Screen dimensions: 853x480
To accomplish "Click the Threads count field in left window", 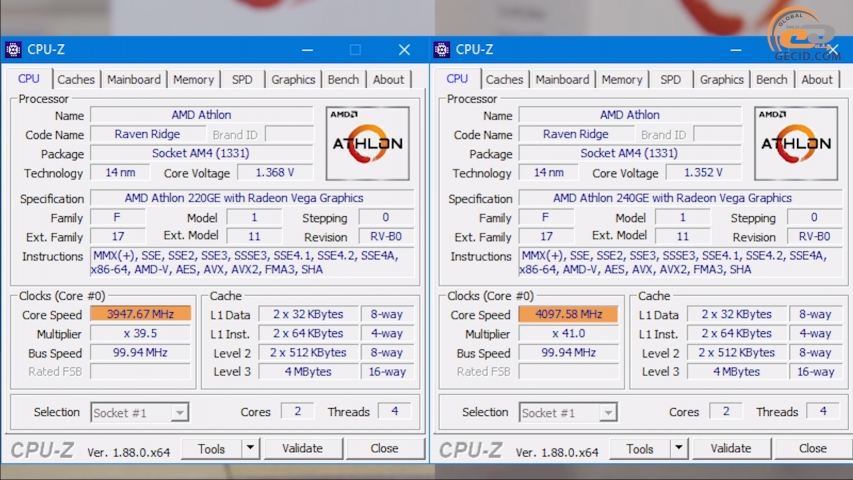I will pyautogui.click(x=394, y=411).
